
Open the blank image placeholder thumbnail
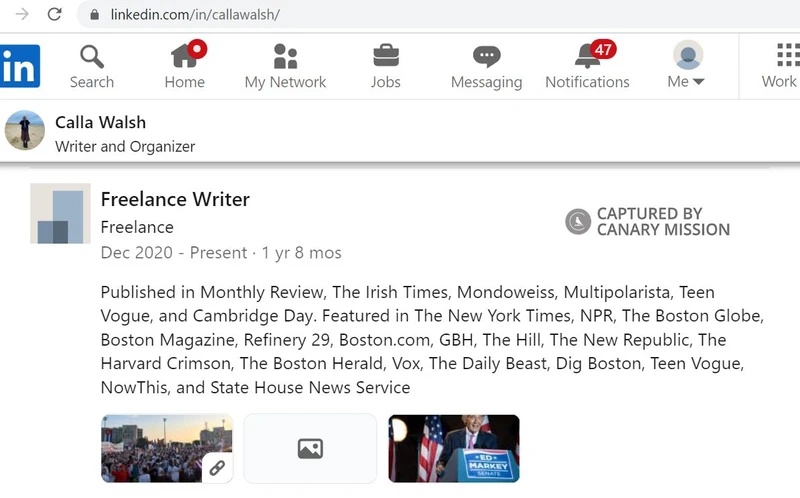click(310, 449)
